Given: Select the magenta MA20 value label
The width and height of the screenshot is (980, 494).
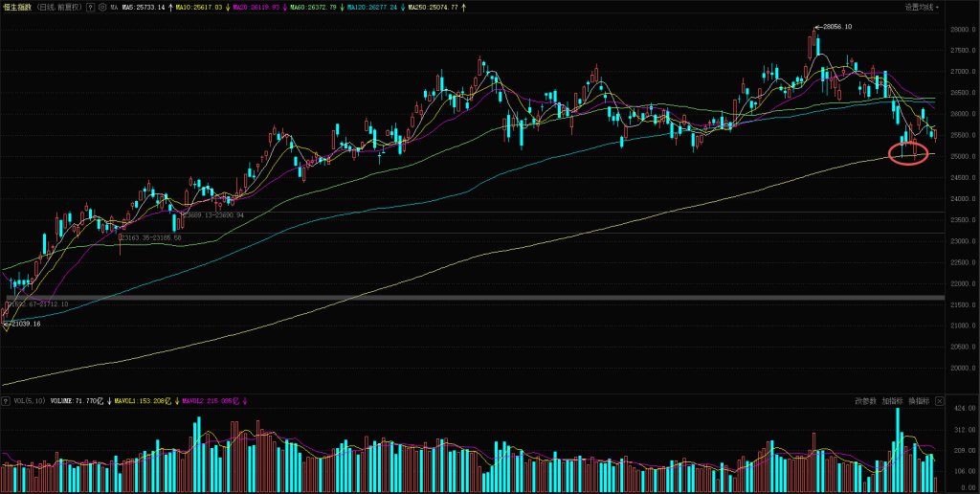Looking at the screenshot, I should (259, 7).
